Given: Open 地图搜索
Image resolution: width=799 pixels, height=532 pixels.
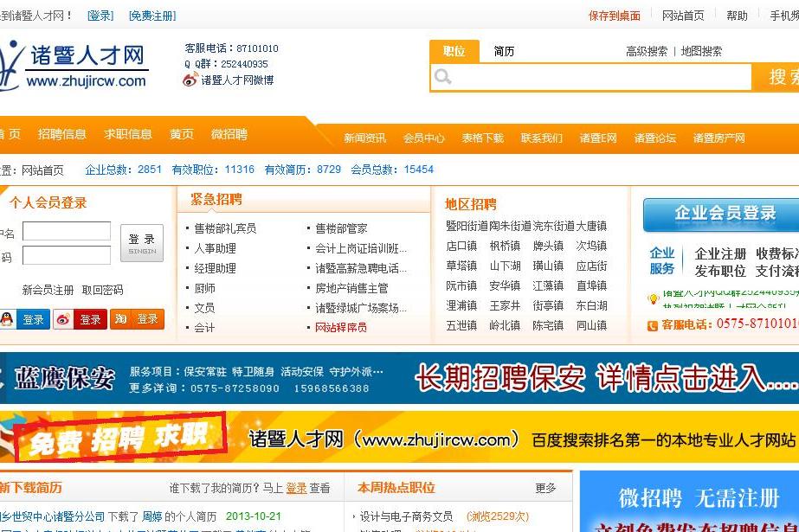Looking at the screenshot, I should 702,51.
